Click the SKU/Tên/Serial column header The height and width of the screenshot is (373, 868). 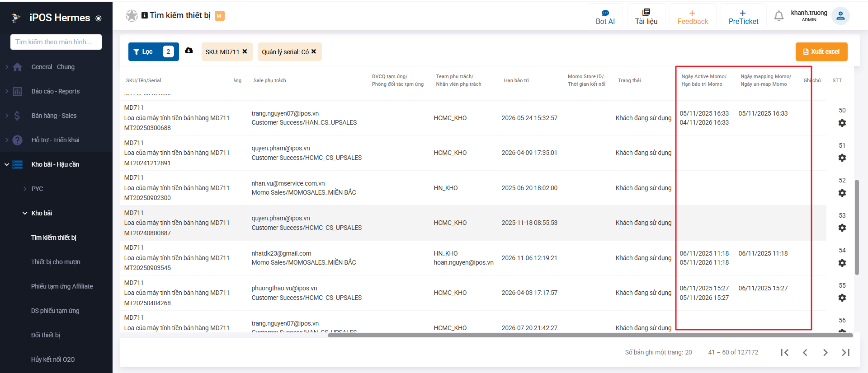click(x=143, y=80)
